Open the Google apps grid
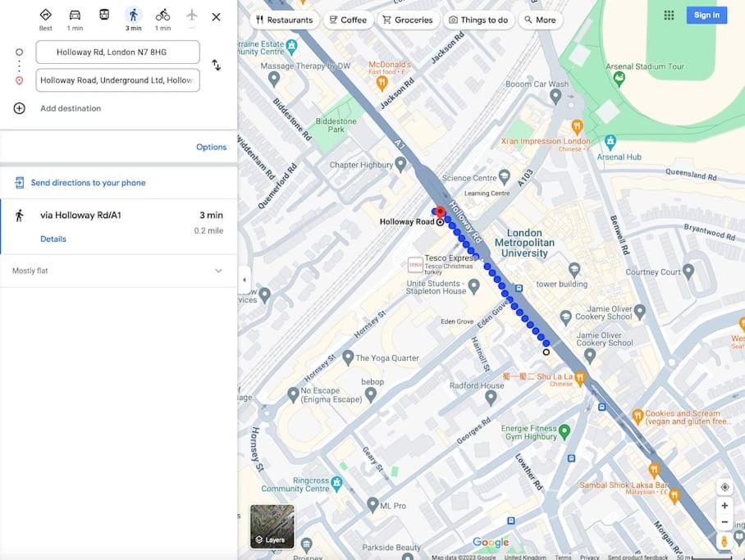 669,16
